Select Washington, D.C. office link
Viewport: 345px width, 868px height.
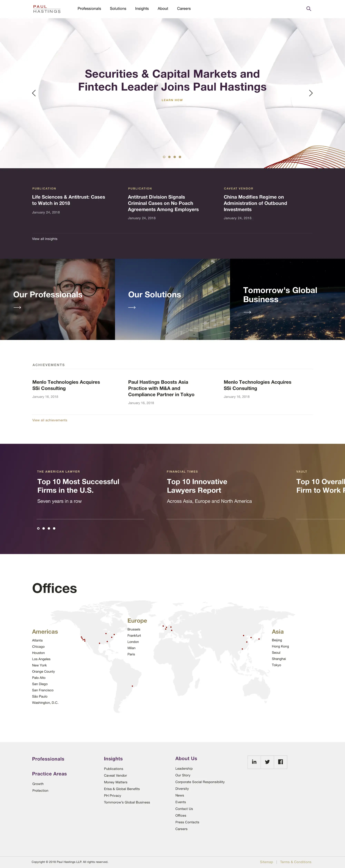[45, 703]
